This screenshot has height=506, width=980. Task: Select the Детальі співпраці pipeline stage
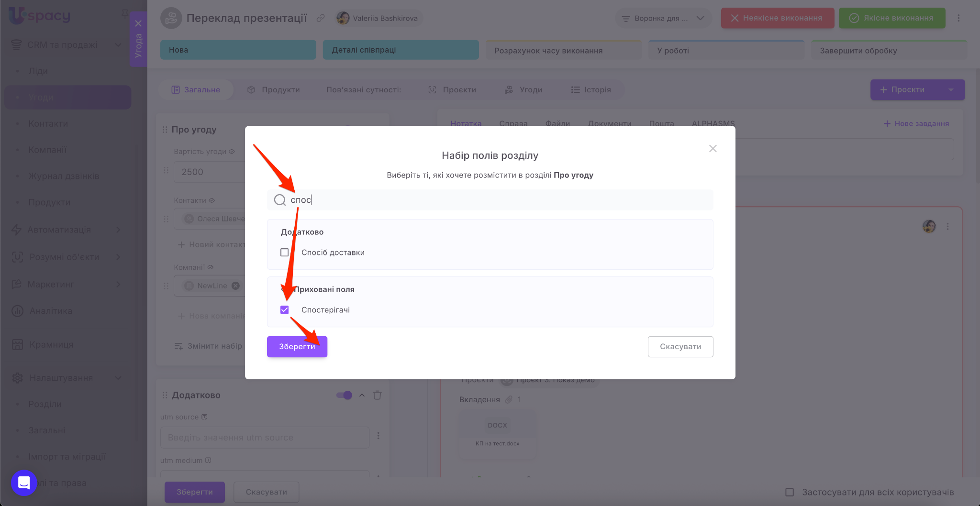click(401, 50)
